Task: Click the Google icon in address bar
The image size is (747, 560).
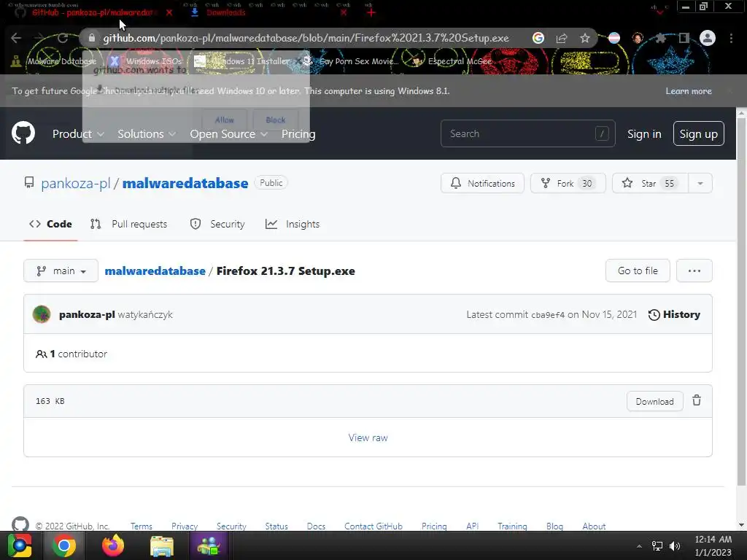Action: (x=538, y=38)
